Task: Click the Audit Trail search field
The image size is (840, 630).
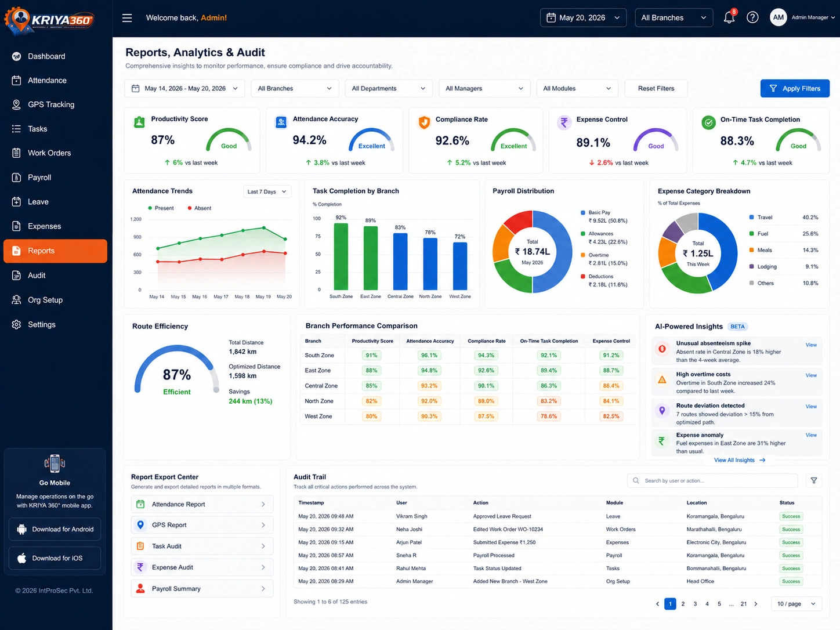Action: [x=713, y=480]
